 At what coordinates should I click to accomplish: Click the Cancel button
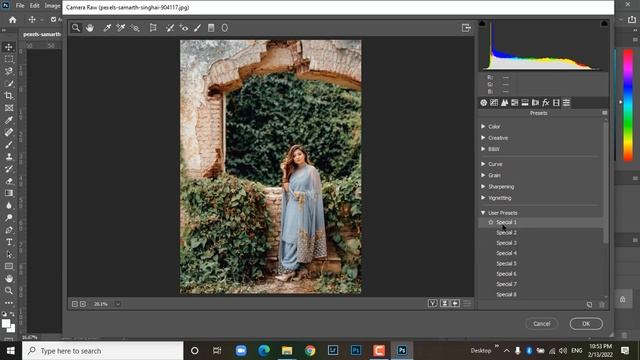542,324
